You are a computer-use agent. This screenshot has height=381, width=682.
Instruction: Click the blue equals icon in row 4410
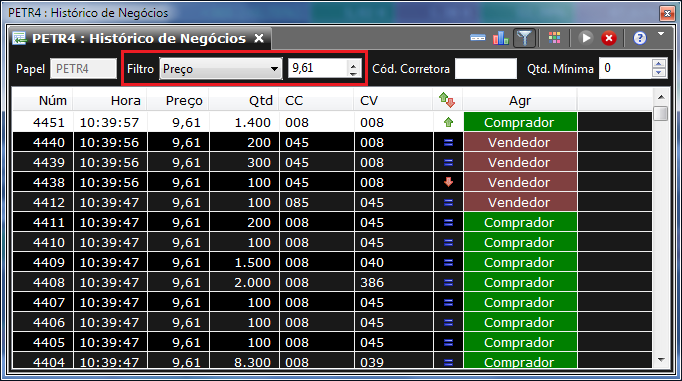tap(448, 243)
